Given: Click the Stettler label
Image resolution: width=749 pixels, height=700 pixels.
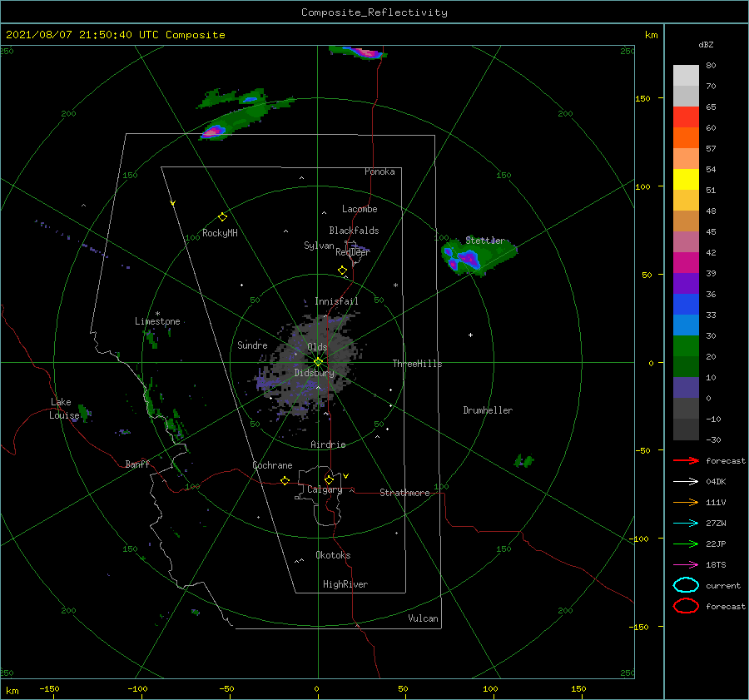Looking at the screenshot, I should point(485,241).
